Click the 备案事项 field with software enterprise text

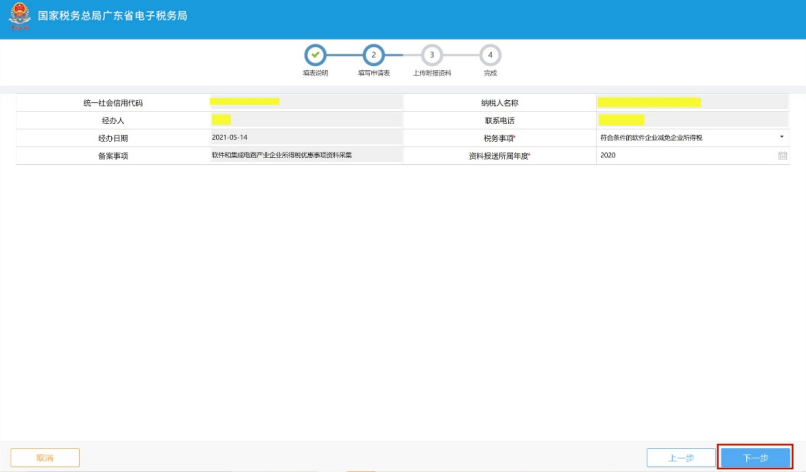point(306,155)
